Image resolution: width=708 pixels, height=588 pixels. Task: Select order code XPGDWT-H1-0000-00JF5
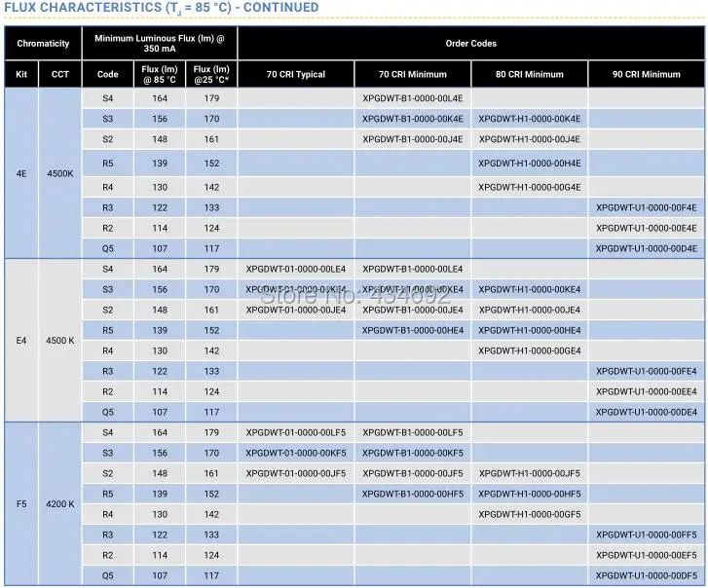pos(529,473)
